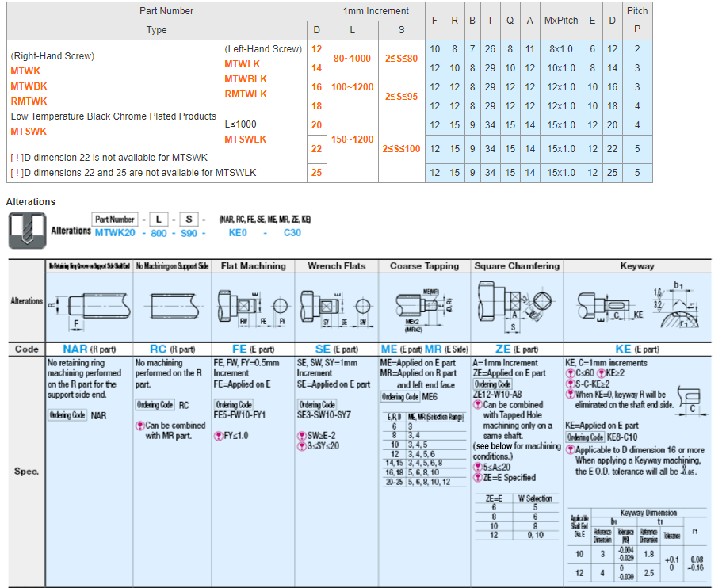Viewport: 726px width, 588px height.
Task: Click the SE code label
Action: click(x=323, y=349)
